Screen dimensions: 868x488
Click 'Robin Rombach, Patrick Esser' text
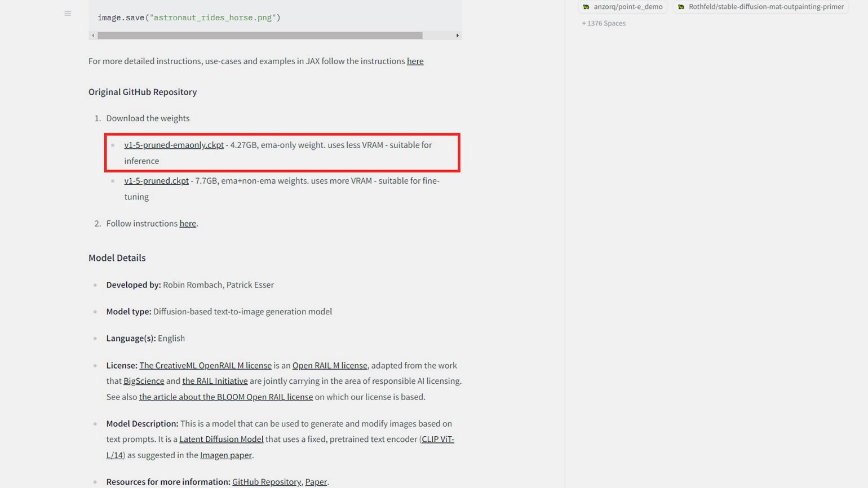point(218,285)
